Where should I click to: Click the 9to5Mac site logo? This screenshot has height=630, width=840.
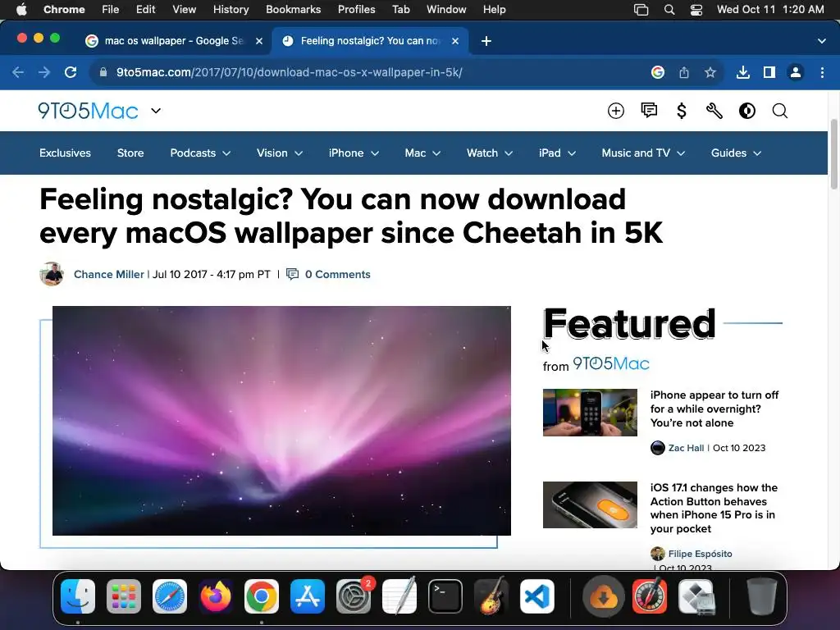[88, 111]
